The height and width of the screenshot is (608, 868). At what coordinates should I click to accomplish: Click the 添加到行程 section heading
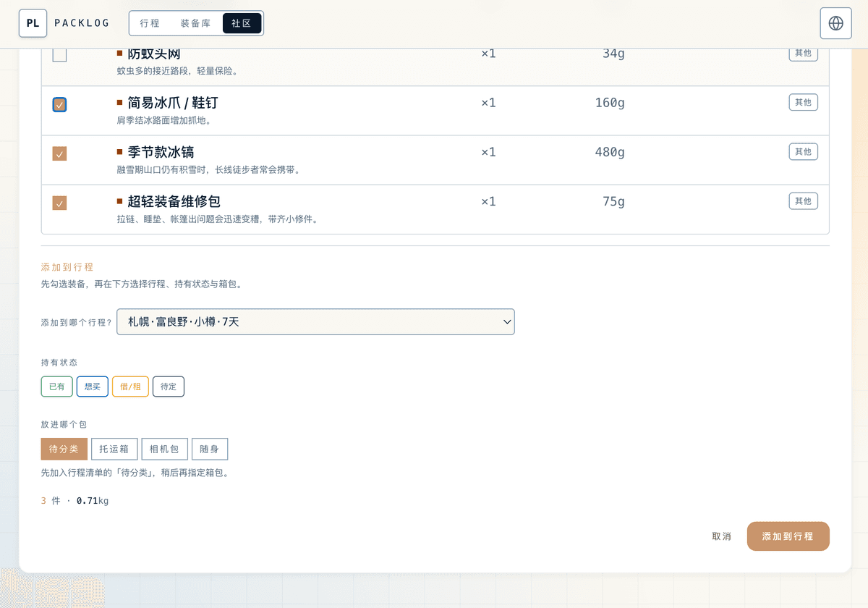point(67,267)
